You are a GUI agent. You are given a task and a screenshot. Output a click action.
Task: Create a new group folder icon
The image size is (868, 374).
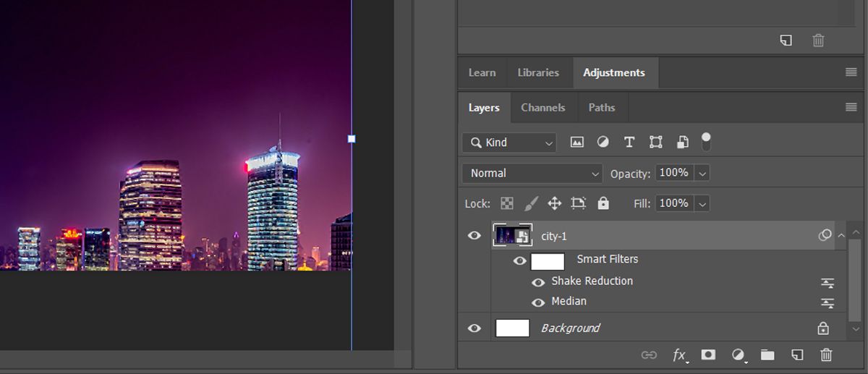(767, 354)
